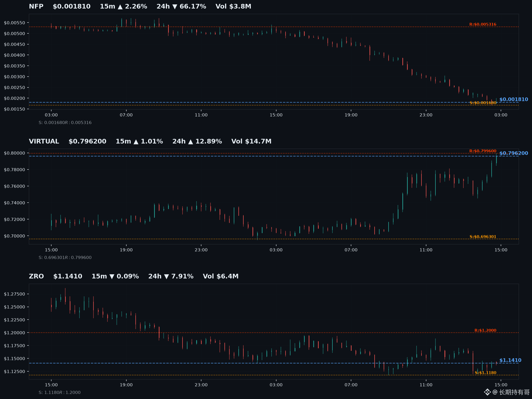This screenshot has width=532, height=399.
Task: Click the S: 0.001680 R: 0.005316 footnote
Action: (x=65, y=123)
